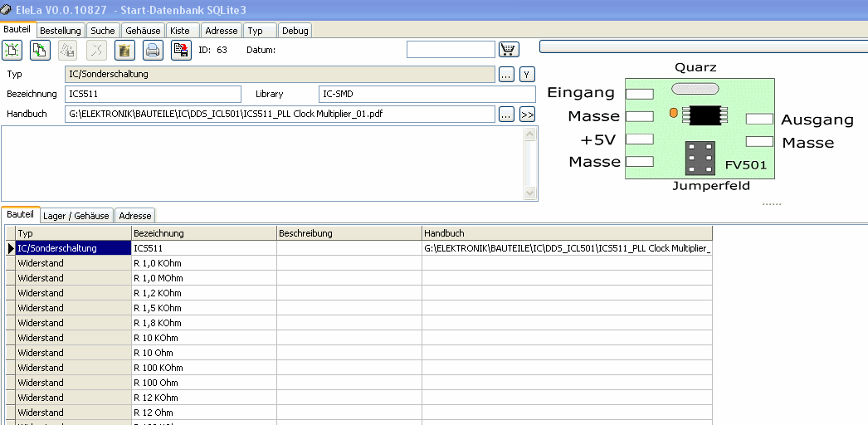The width and height of the screenshot is (868, 425).
Task: Click the printer icon
Action: click(153, 50)
